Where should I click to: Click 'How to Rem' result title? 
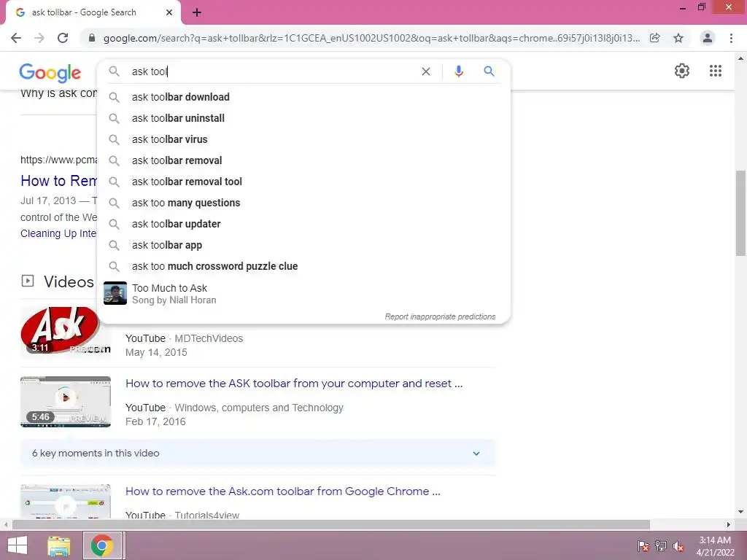point(58,181)
